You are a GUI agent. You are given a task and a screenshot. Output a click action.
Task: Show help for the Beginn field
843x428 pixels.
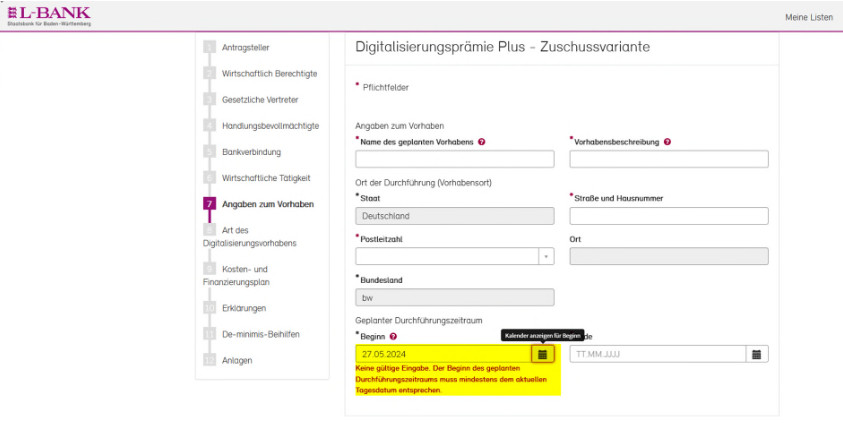click(393, 337)
